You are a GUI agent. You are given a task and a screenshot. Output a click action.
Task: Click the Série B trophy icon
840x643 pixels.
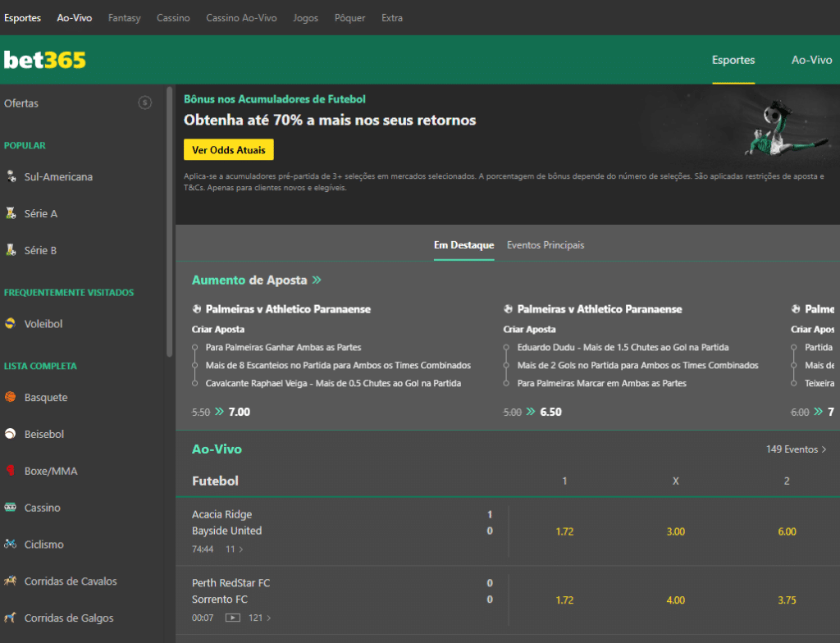point(11,249)
